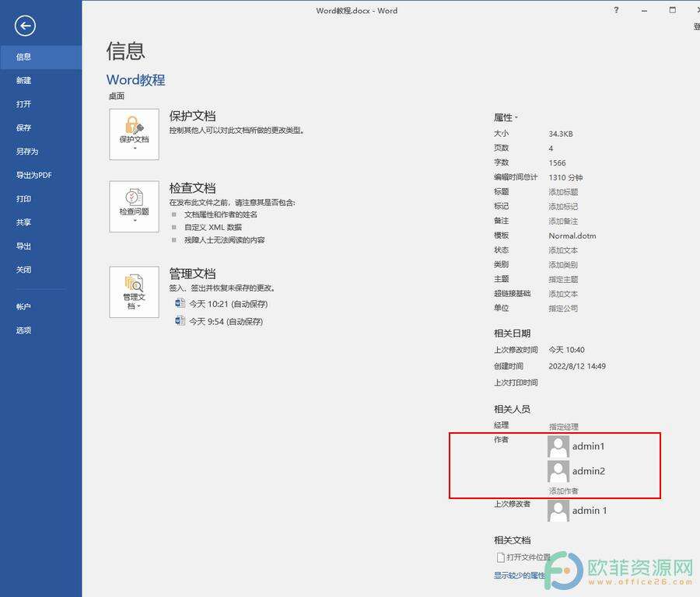Click the 添加文本 field next to 状态
The width and height of the screenshot is (700, 597).
(563, 250)
